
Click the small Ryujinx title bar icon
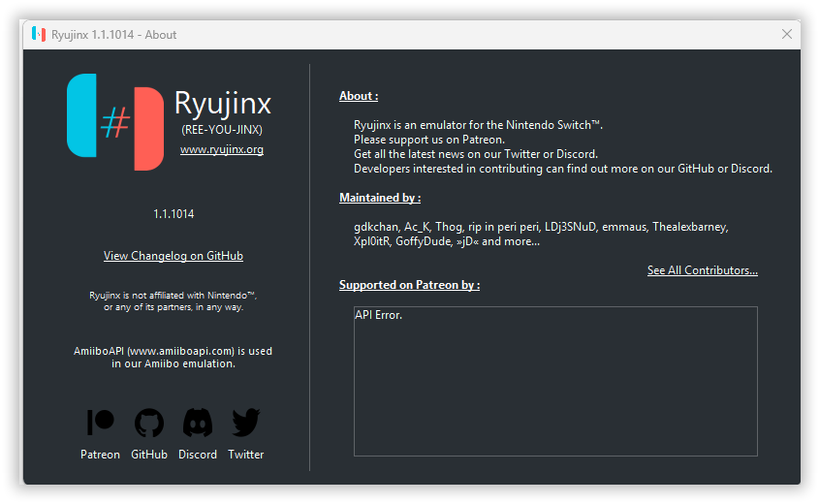tap(38, 34)
